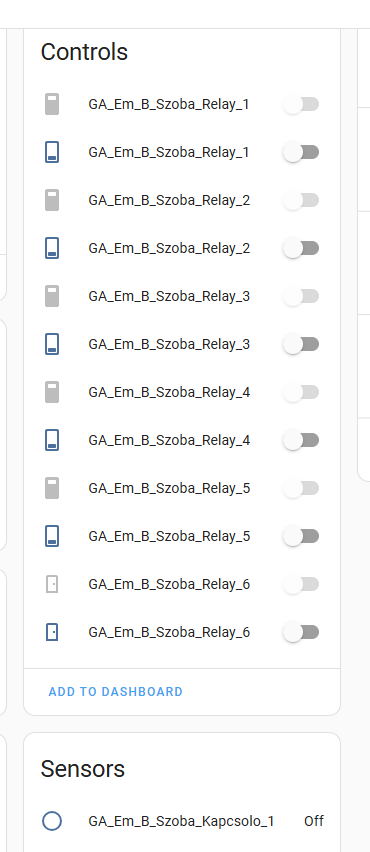Click the blue switch icon for Relay_4

52,440
